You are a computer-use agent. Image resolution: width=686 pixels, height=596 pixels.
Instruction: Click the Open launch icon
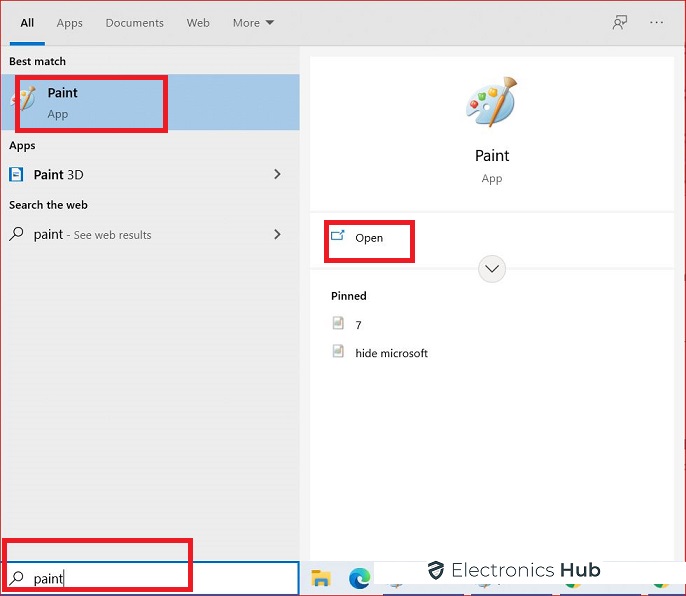337,236
